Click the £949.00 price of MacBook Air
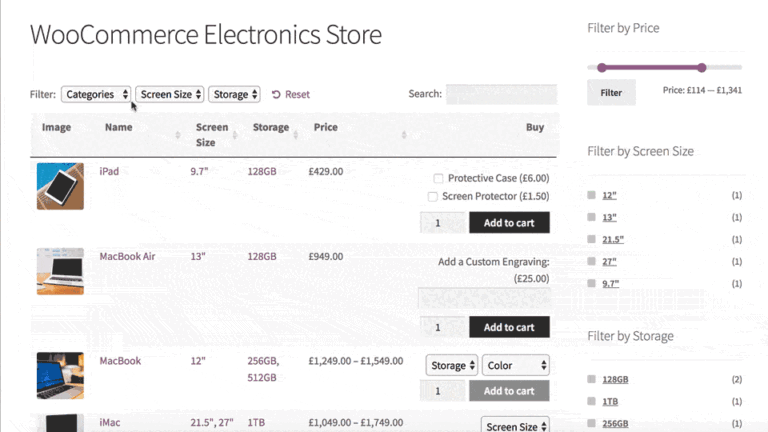 point(326,256)
